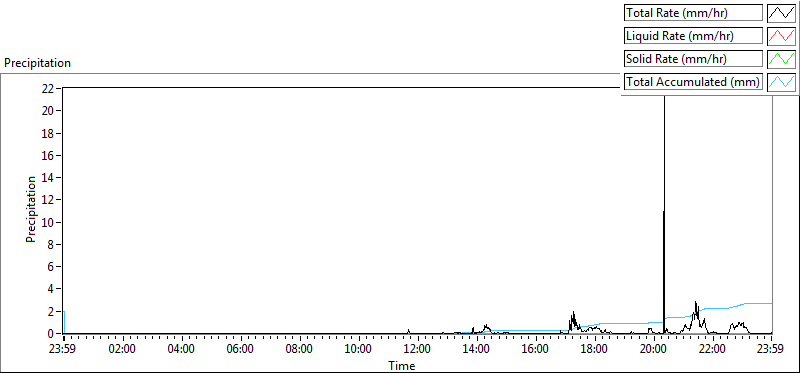Click the Precipitation chart title
This screenshot has height=373, width=800.
(37, 63)
